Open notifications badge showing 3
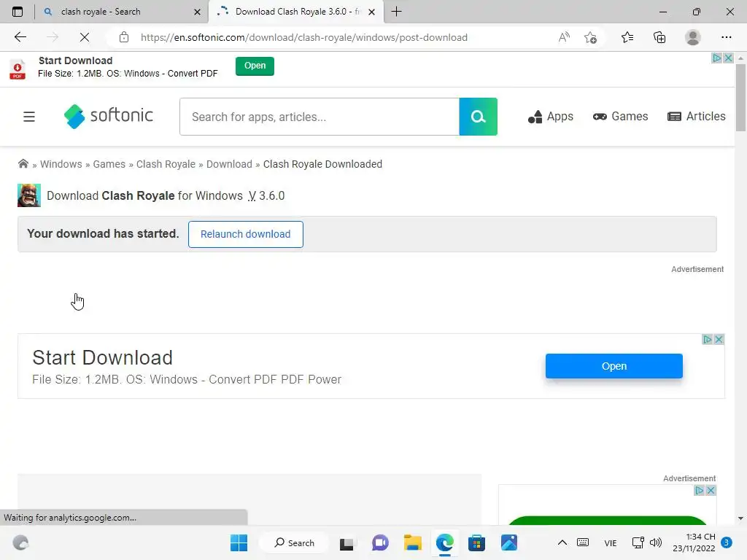 click(727, 542)
